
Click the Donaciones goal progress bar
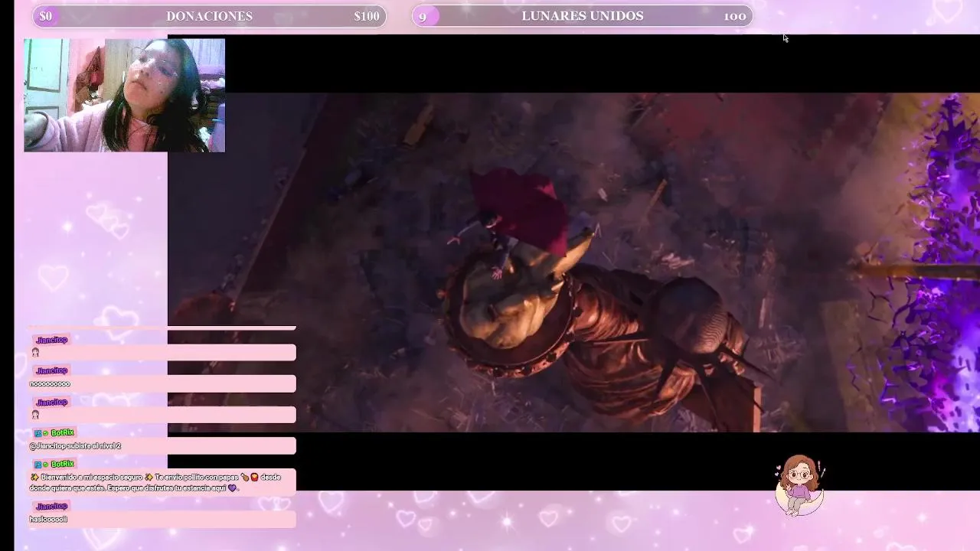(209, 16)
